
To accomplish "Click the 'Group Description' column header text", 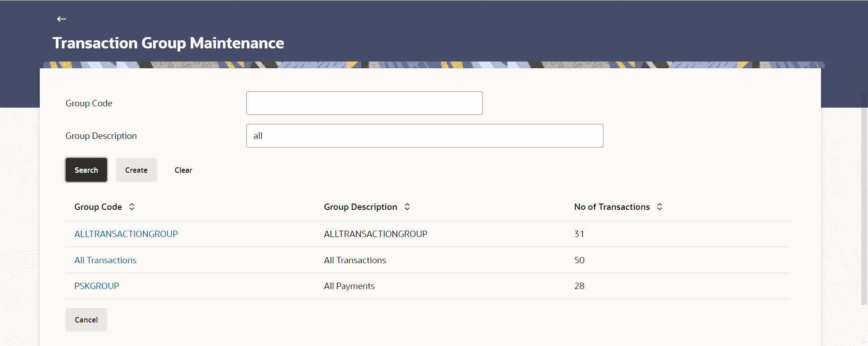I will (360, 207).
